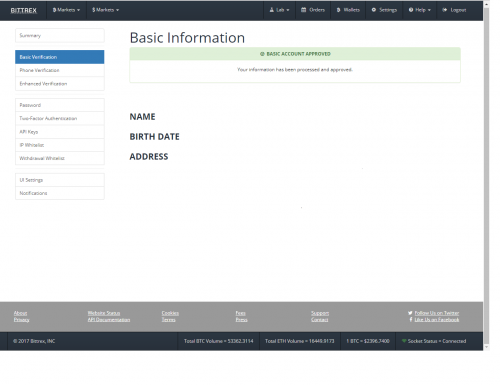Open Phone Verification settings
This screenshot has height=385, width=500.
(60, 70)
